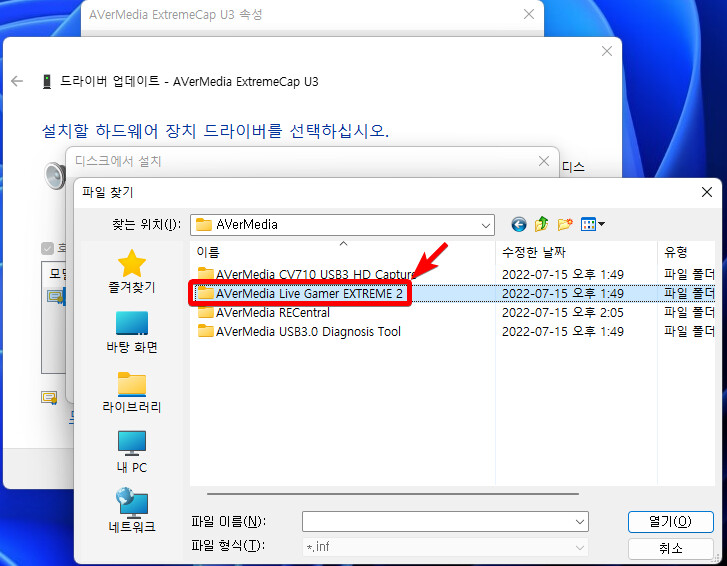Go back using the blue arrow toolbar icon

point(519,225)
